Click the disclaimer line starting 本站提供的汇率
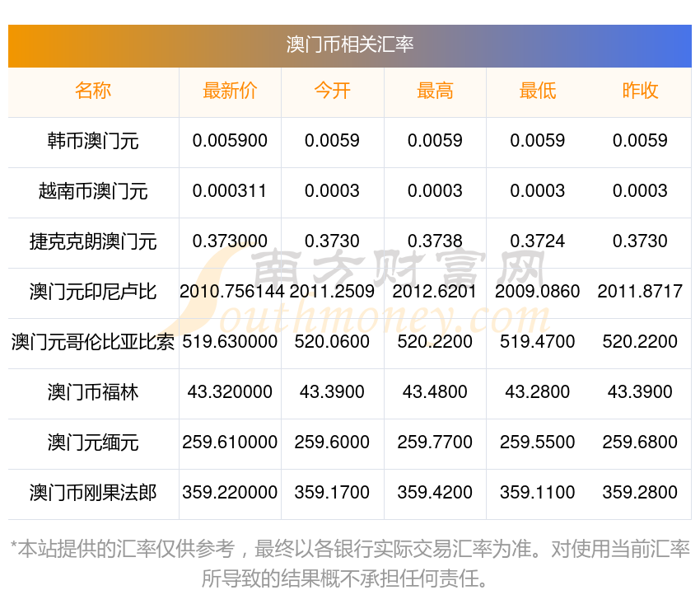The image size is (700, 604). click(x=350, y=549)
